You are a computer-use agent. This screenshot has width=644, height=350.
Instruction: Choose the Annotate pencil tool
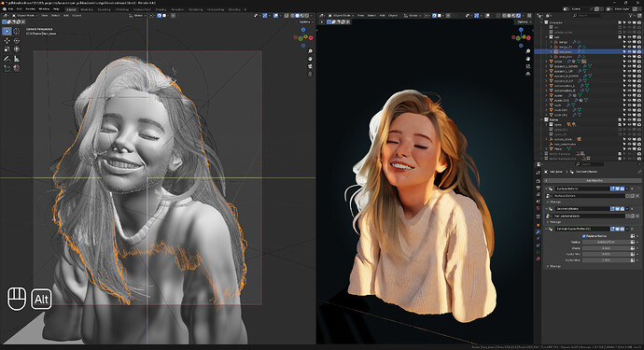(x=7, y=59)
